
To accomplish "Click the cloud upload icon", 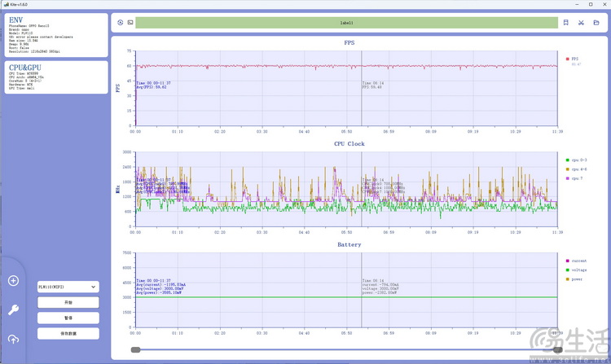I will (x=13, y=339).
